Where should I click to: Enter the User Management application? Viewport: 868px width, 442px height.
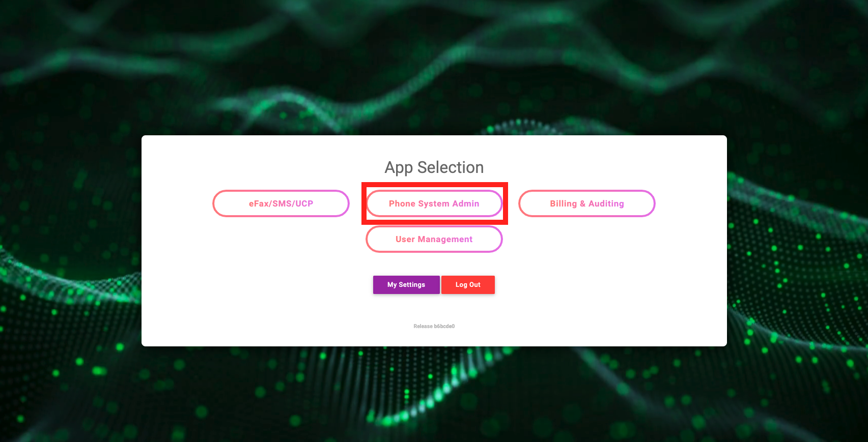click(434, 239)
